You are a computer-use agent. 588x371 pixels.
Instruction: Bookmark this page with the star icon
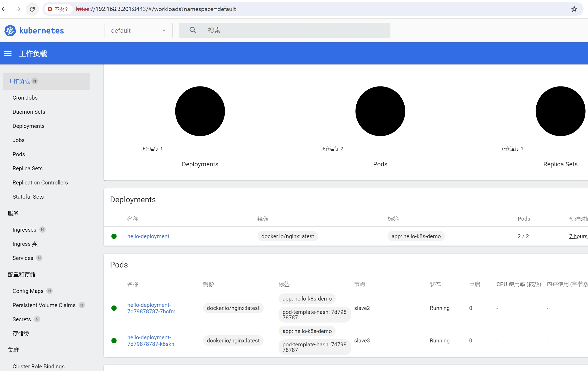click(574, 9)
